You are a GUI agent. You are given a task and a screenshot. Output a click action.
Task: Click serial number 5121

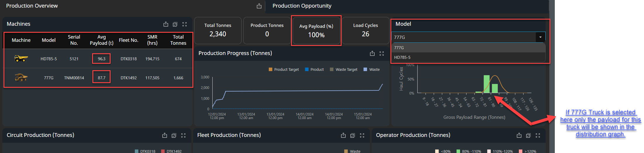[74, 59]
